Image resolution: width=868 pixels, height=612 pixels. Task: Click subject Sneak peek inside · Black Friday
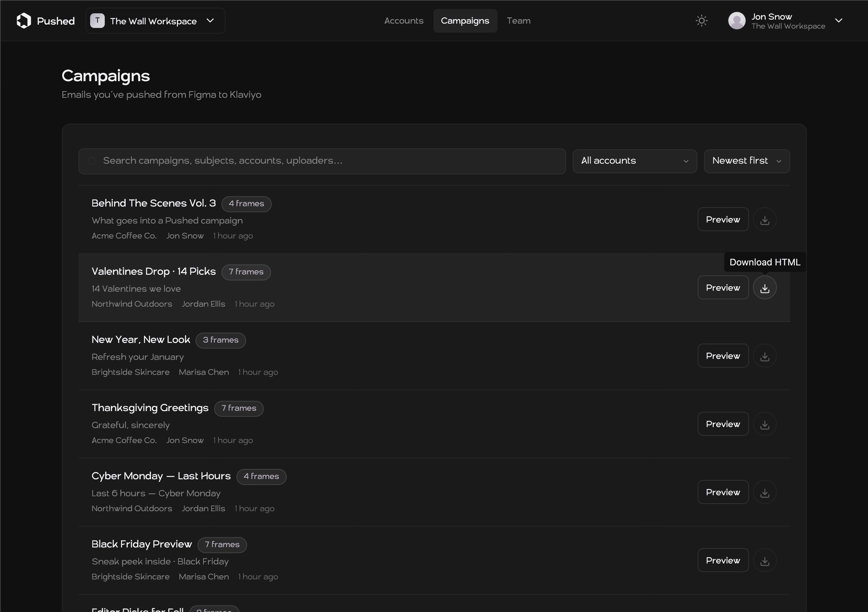click(160, 562)
